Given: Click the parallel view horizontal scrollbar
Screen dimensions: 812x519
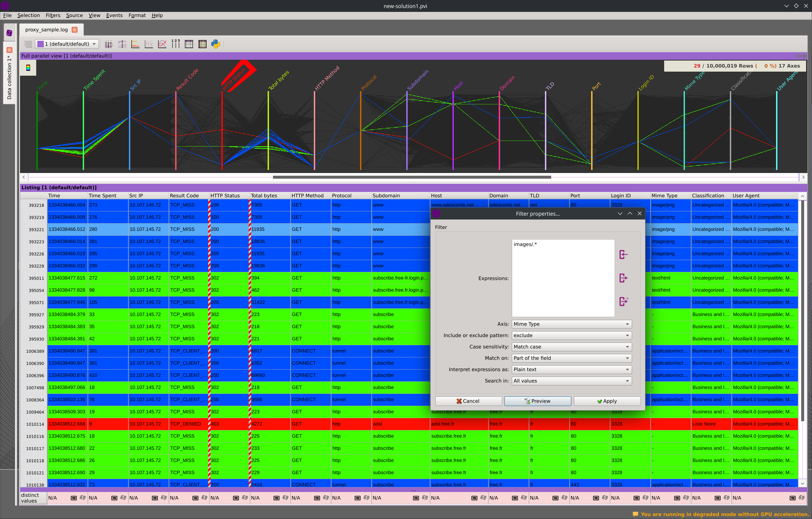Looking at the screenshot, I should click(412, 177).
